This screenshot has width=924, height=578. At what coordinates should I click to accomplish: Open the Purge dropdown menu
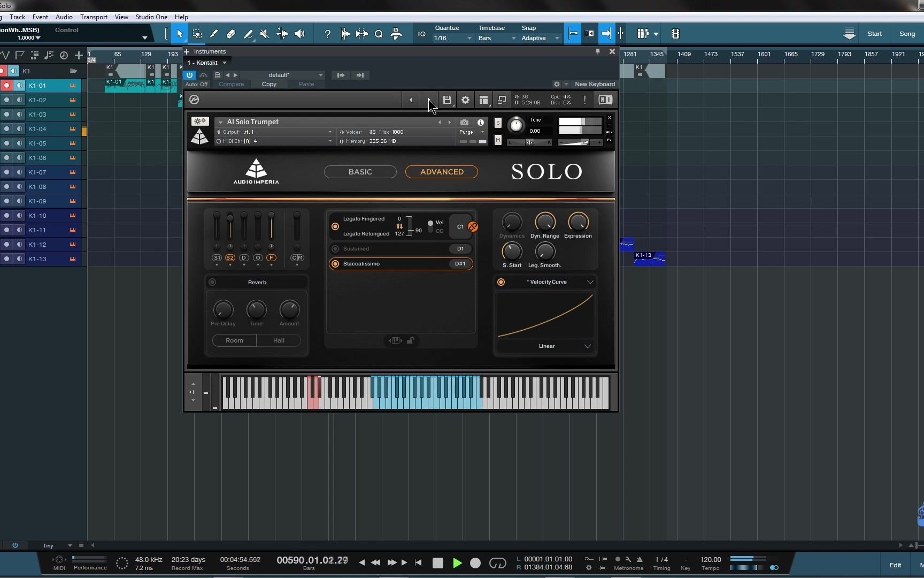coord(471,132)
